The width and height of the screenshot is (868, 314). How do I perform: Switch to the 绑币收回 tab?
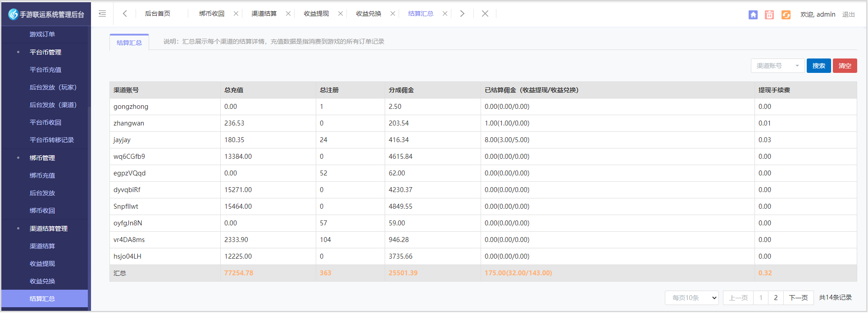click(x=212, y=13)
